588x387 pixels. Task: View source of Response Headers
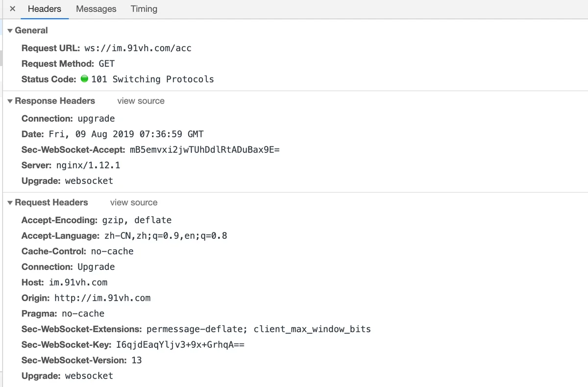click(141, 101)
